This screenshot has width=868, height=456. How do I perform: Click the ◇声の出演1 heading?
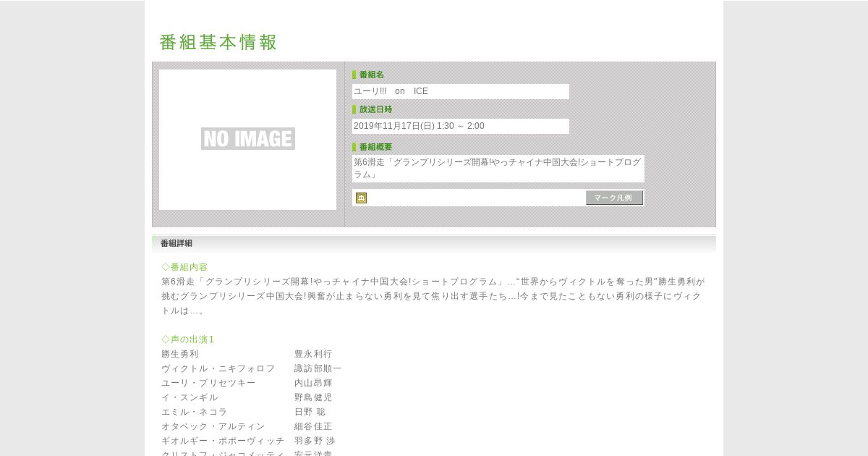pos(188,339)
